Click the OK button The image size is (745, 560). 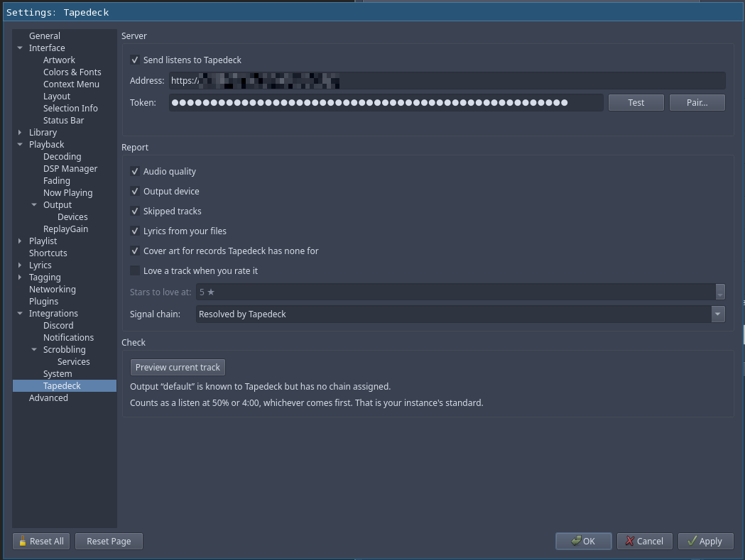point(584,541)
